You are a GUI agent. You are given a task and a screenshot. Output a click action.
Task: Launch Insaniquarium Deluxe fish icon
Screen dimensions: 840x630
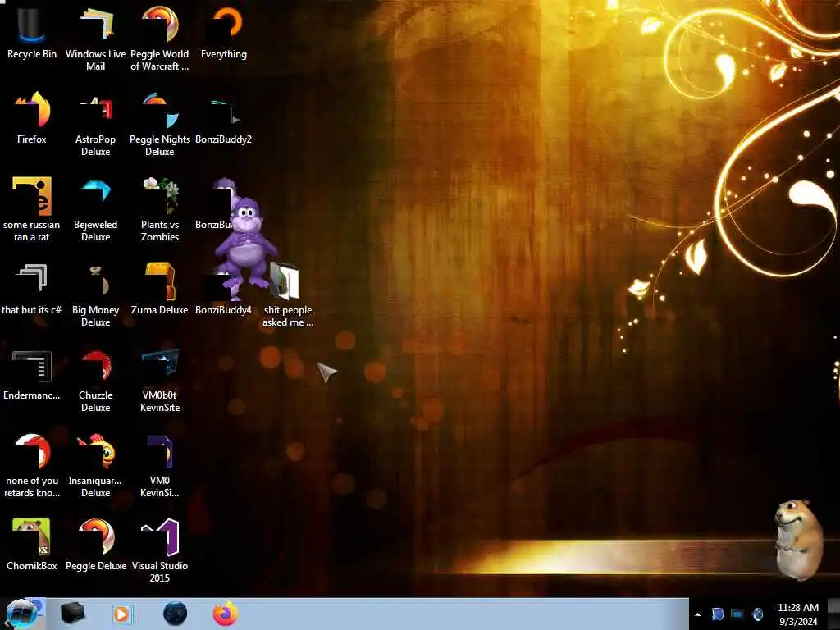(x=95, y=465)
